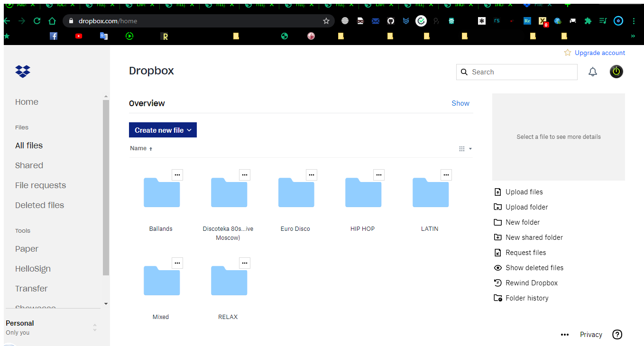Click the Upgrade account link
644x346 pixels.
point(599,53)
